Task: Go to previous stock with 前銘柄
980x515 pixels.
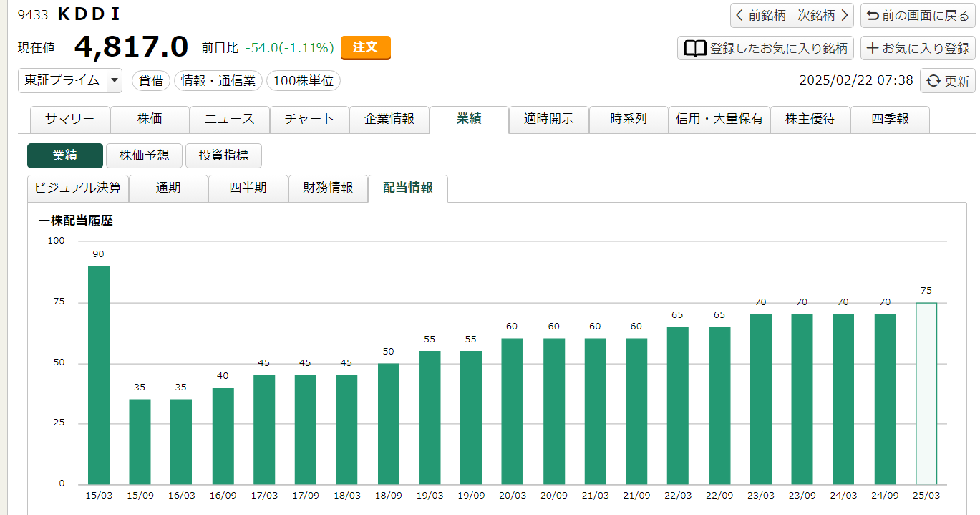Action: (x=761, y=15)
